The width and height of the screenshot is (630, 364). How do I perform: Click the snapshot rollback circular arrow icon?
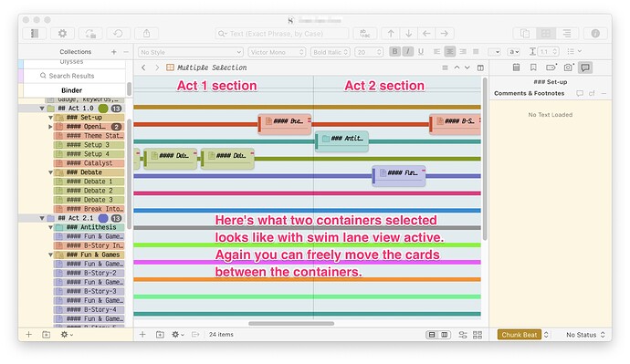(118, 34)
